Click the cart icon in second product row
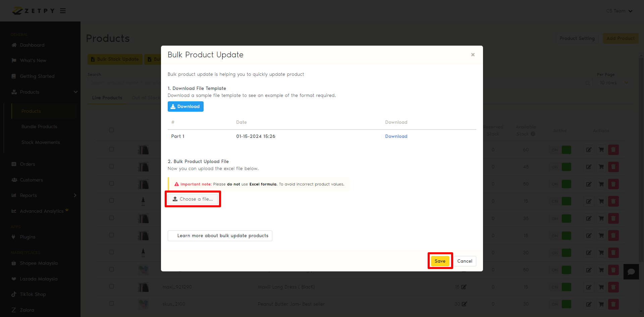The image size is (644, 317). pos(601,167)
